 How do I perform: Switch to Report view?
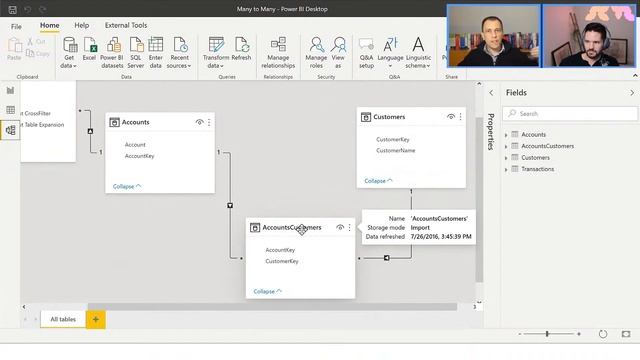point(10,91)
